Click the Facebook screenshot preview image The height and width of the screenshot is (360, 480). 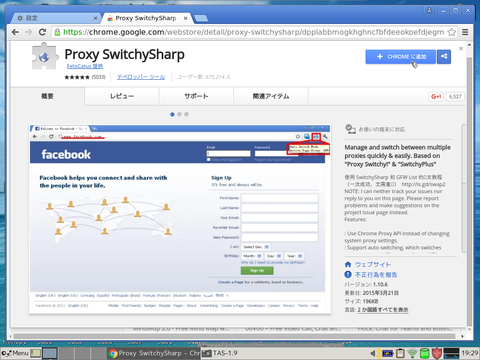coord(180,219)
